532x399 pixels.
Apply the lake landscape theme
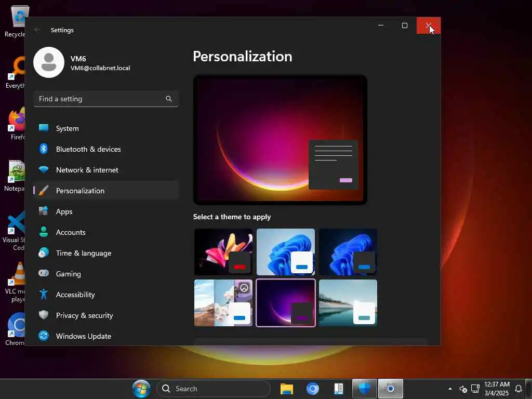coord(348,303)
